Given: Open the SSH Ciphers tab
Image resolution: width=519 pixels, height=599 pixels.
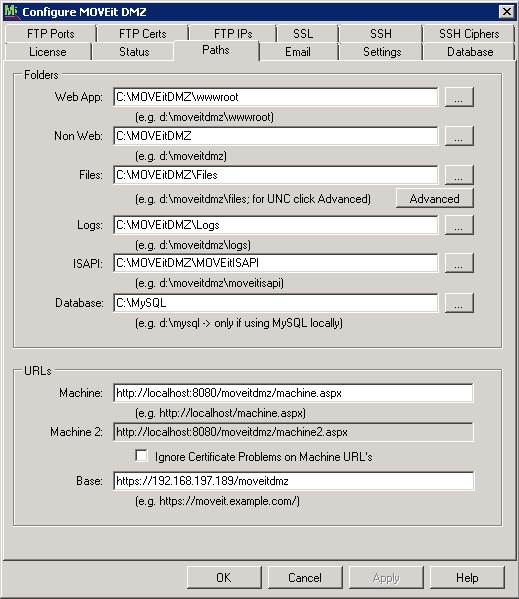Looking at the screenshot, I should pyautogui.click(x=469, y=34).
